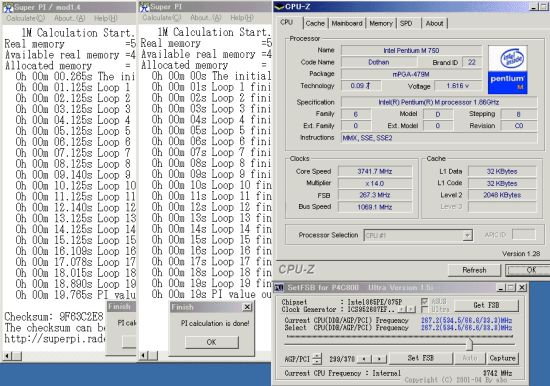Click OK in the Finish dialog
The height and width of the screenshot is (386, 550).
(x=212, y=342)
